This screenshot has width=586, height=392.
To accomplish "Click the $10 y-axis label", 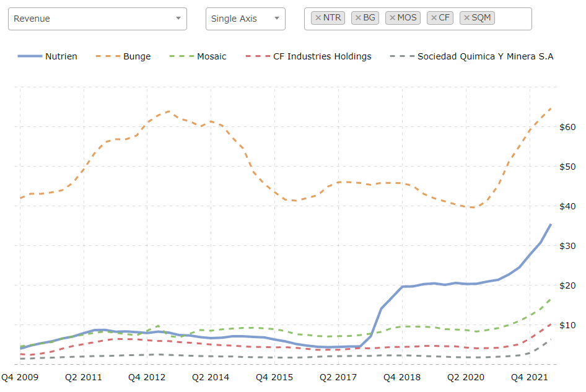I will coord(567,325).
